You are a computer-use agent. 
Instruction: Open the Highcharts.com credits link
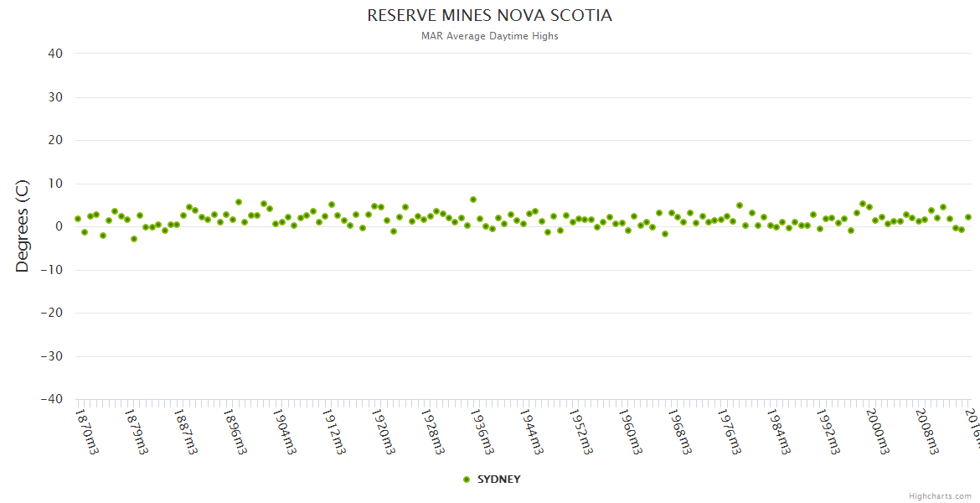(x=940, y=495)
